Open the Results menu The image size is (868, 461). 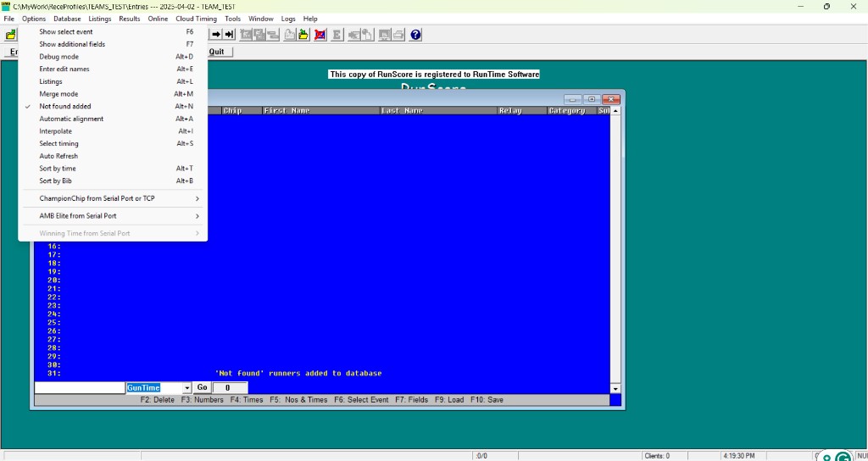tap(130, 19)
